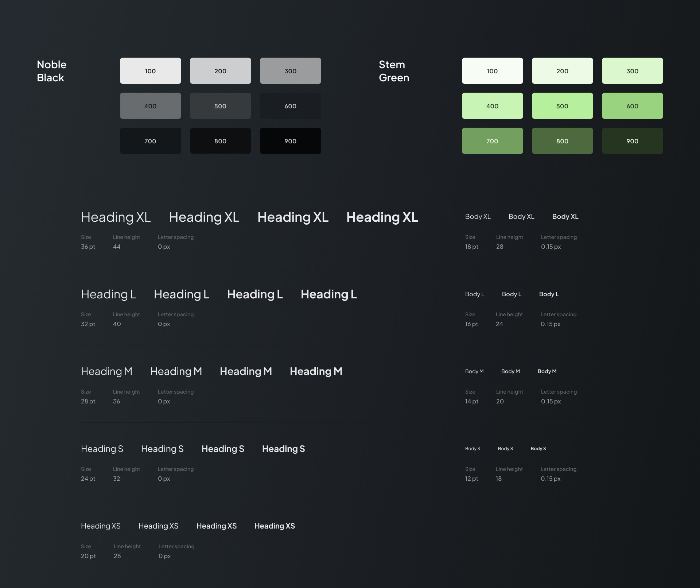Pick the boldest "Heading S" sample
The width and height of the screenshot is (700, 588).
pyautogui.click(x=284, y=449)
